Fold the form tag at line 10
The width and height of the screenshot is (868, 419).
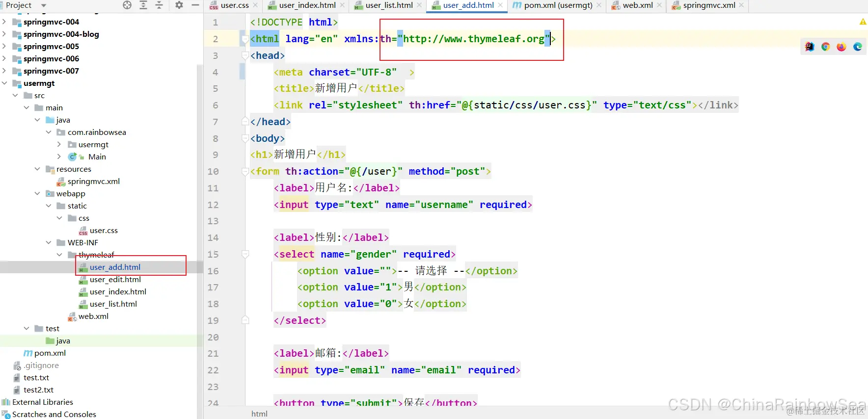pyautogui.click(x=245, y=171)
